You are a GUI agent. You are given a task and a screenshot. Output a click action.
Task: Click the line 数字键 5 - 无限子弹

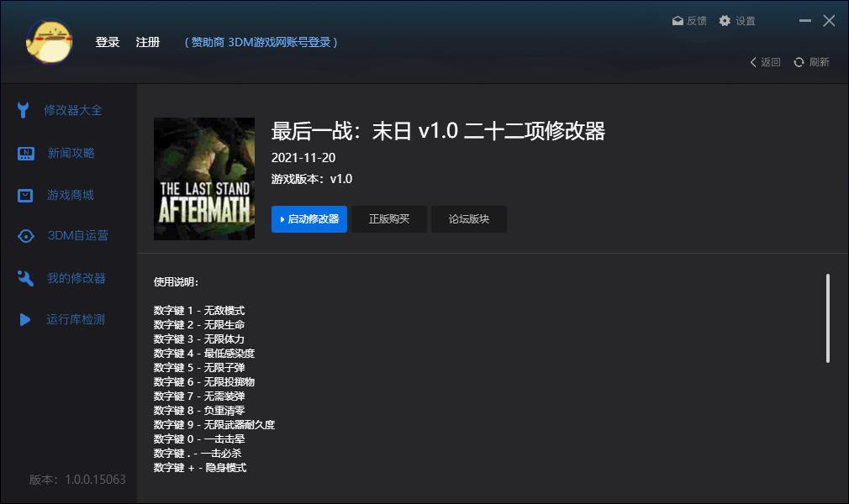point(199,368)
